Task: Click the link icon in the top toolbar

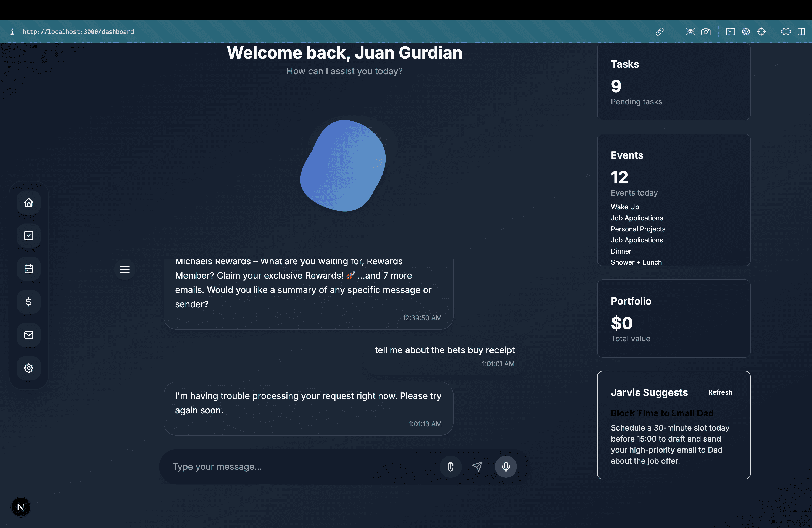Action: (x=660, y=31)
